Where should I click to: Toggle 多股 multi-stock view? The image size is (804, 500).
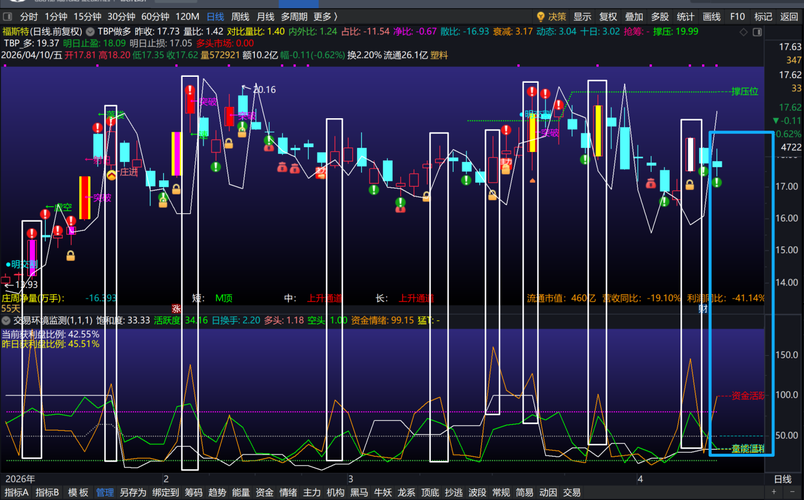click(x=660, y=17)
